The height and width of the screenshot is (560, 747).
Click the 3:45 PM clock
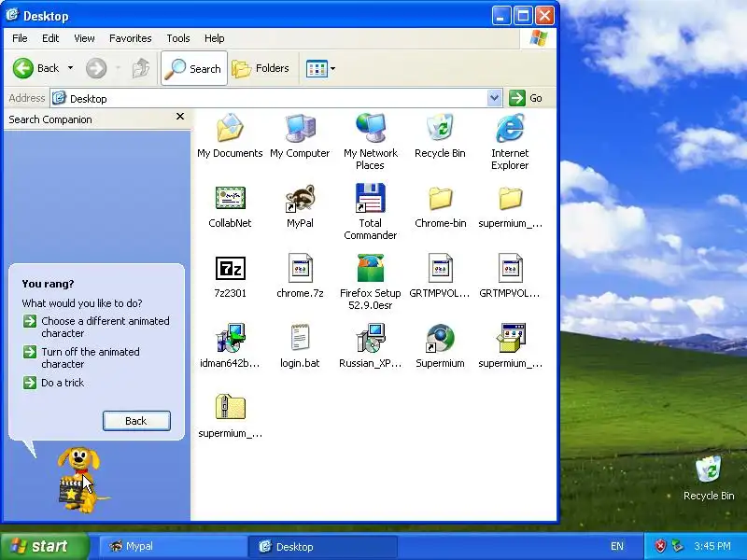(x=712, y=546)
